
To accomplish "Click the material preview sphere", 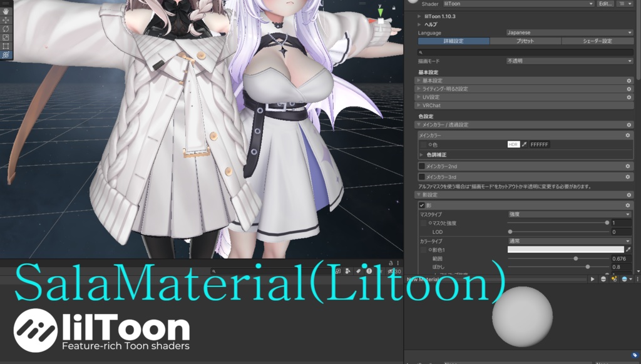I will pyautogui.click(x=522, y=316).
